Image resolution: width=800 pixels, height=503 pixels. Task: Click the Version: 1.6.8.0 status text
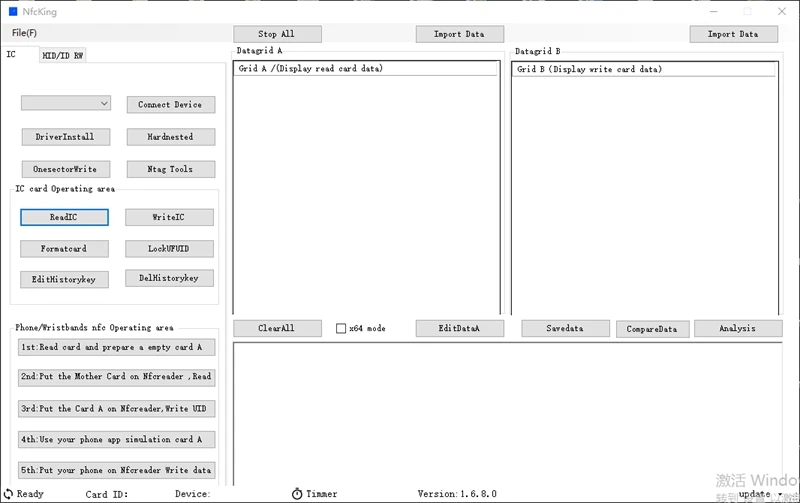point(457,494)
